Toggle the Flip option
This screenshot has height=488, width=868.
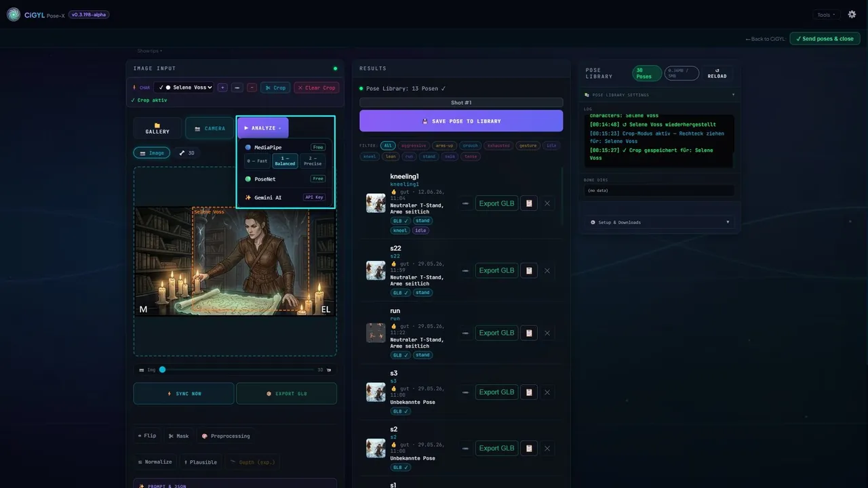[x=147, y=436]
